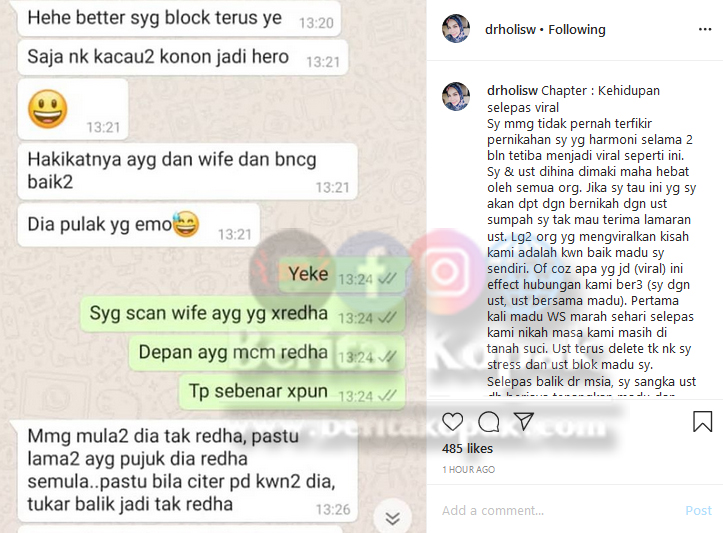Open post options three-dot menu

(x=705, y=30)
